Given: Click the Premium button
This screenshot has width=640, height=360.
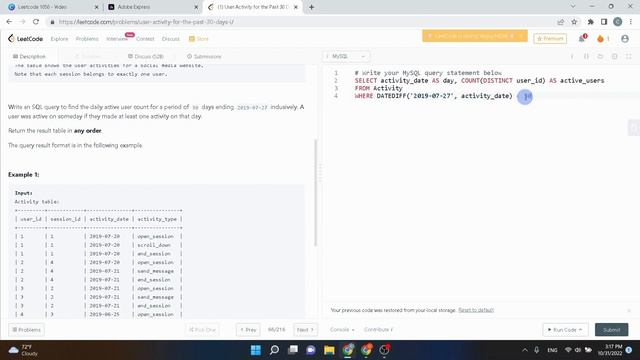Looking at the screenshot, I should pos(550,39).
